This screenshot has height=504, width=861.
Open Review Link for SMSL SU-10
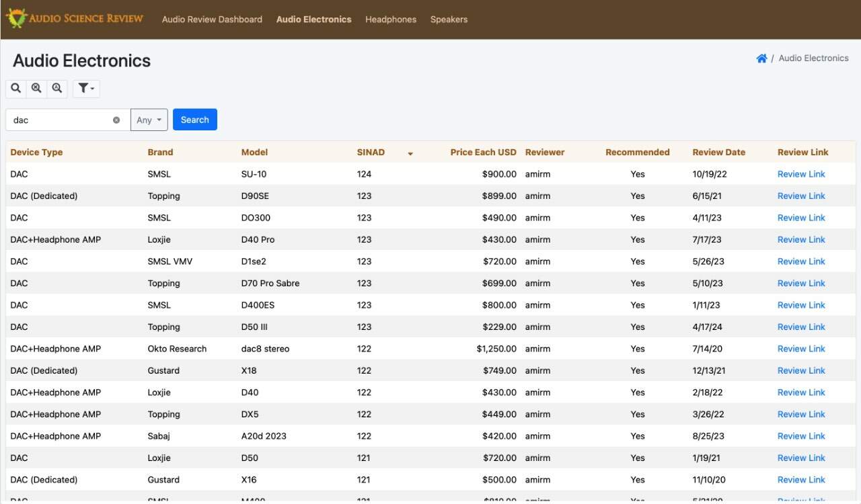[801, 174]
